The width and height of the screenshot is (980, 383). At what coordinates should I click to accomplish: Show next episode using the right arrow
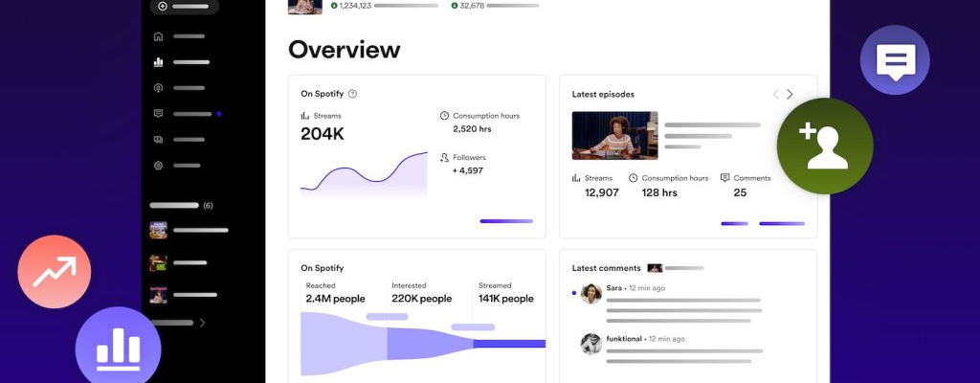coord(790,94)
